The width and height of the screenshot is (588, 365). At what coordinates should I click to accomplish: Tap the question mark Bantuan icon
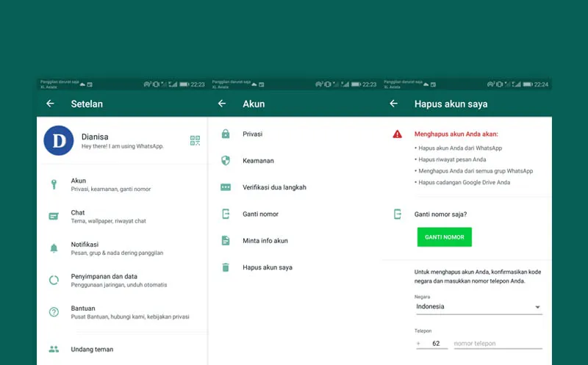54,312
